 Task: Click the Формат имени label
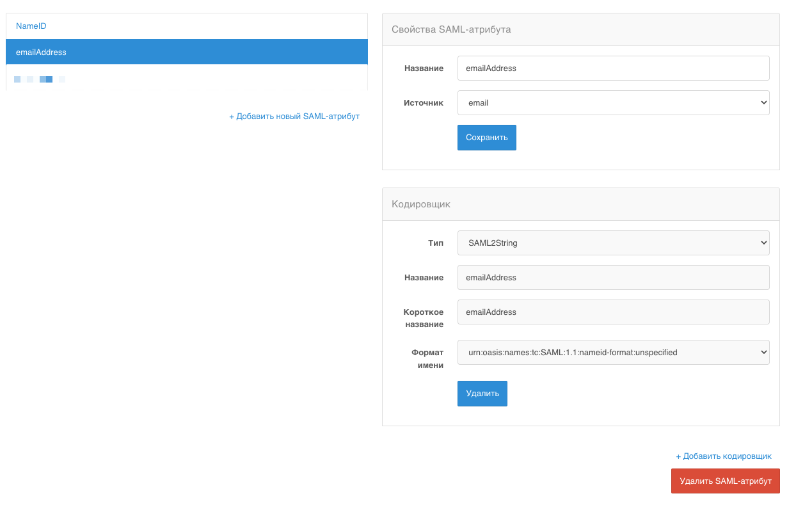pos(426,358)
